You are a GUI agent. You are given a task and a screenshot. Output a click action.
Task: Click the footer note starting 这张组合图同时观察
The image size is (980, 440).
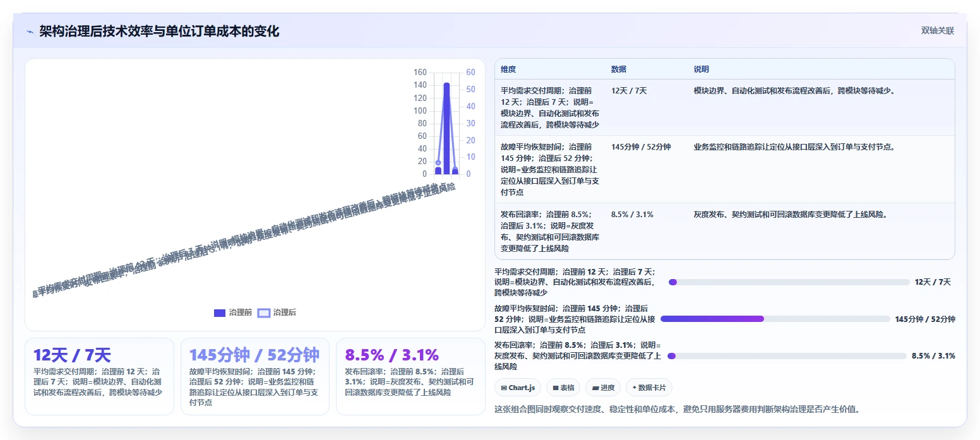click(677, 409)
